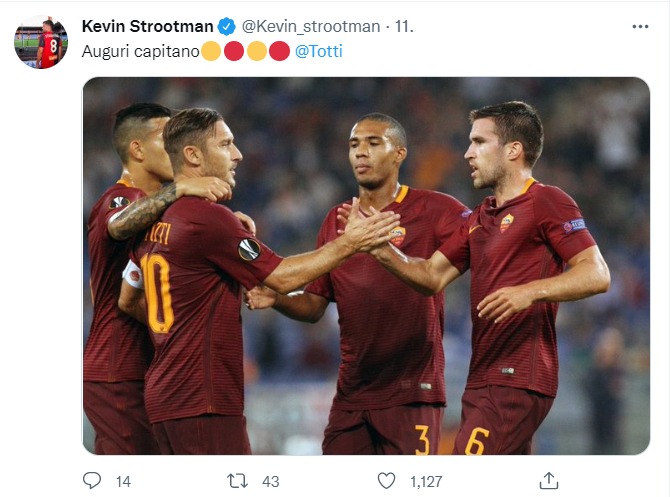Click the reply speech bubble icon
The width and height of the screenshot is (670, 497).
coord(92,481)
